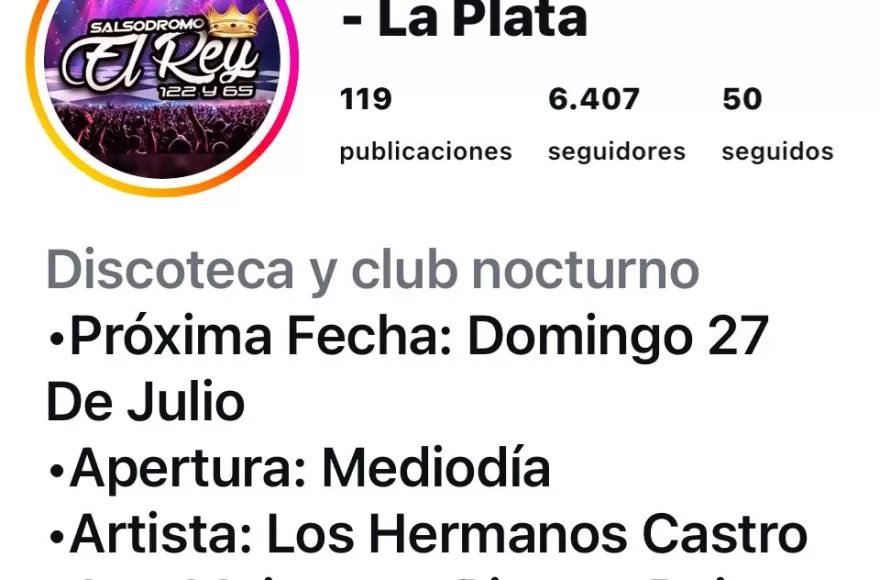
Task: Click the 'Apertura: Mediodía' bio line
Action: [299, 468]
